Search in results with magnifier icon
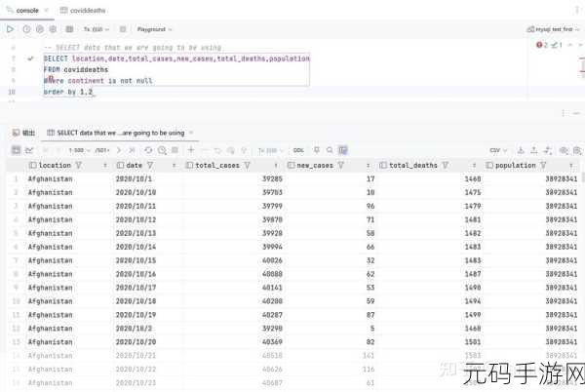 tap(330, 150)
